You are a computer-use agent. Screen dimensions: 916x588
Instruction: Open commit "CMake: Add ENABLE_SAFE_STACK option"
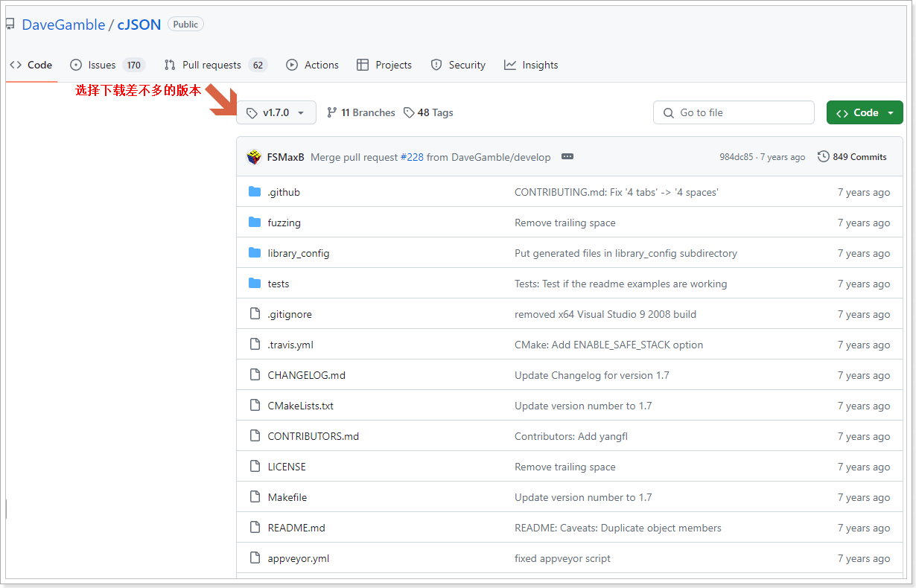pyautogui.click(x=608, y=345)
